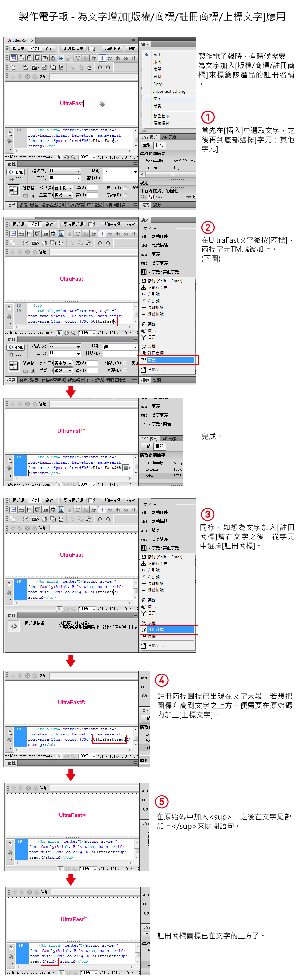299x980 pixels.
Task: Open 垂直(T) dropdown in step 1 properties
Action: (63, 195)
